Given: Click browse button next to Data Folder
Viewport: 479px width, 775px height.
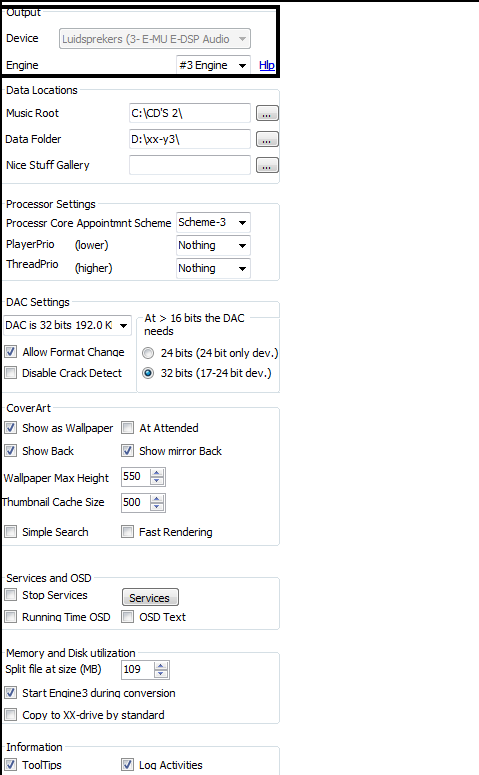Looking at the screenshot, I should pos(267,139).
